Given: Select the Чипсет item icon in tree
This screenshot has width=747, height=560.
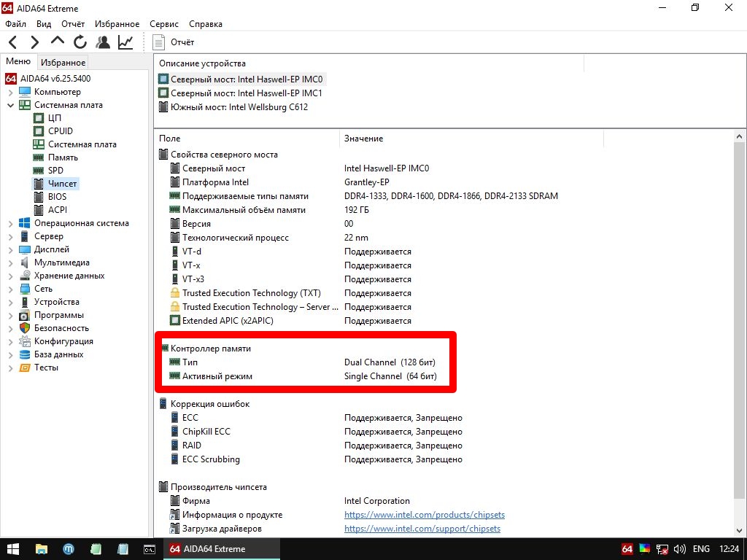Looking at the screenshot, I should point(39,184).
